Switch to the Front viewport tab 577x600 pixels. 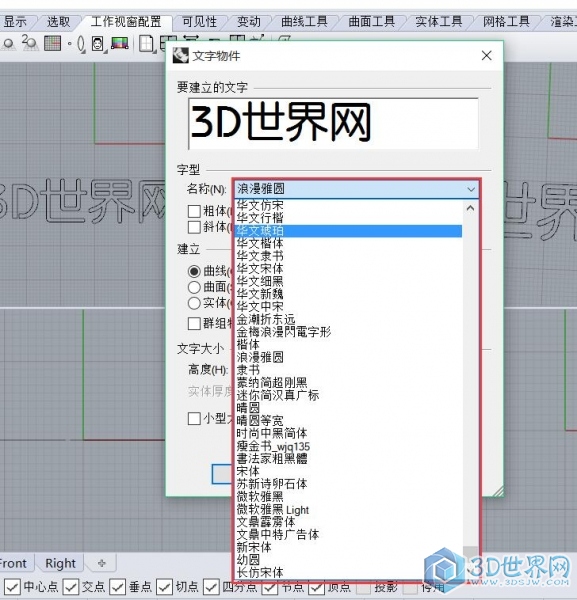coord(13,563)
